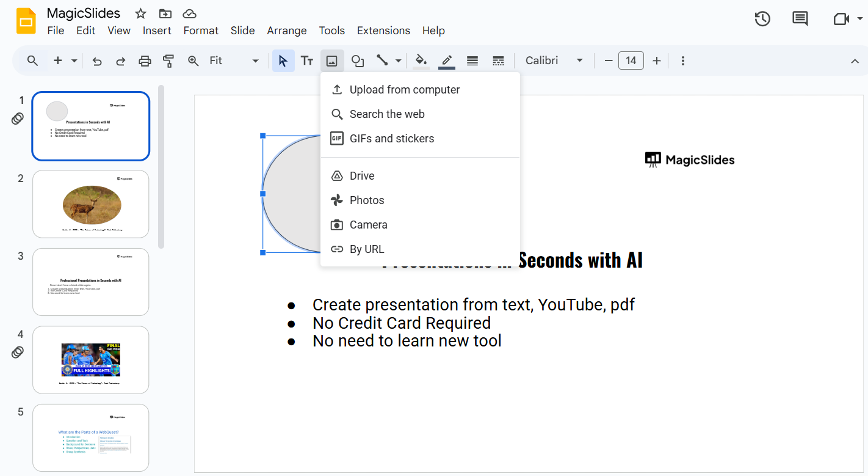Collapse the toolbar with the chevron

855,61
